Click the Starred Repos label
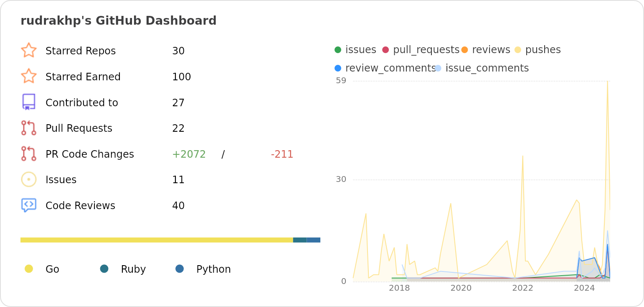Viewport: 644px width, 307px height. coord(81,51)
